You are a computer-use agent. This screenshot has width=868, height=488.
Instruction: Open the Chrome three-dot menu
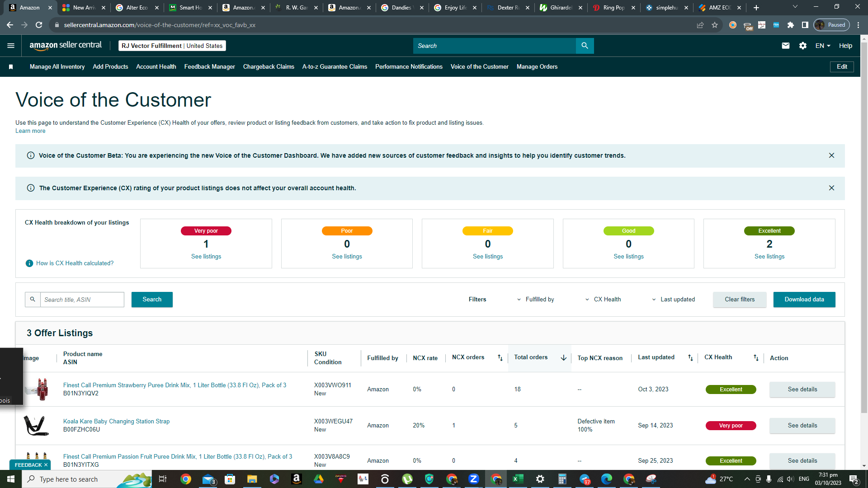click(x=859, y=25)
